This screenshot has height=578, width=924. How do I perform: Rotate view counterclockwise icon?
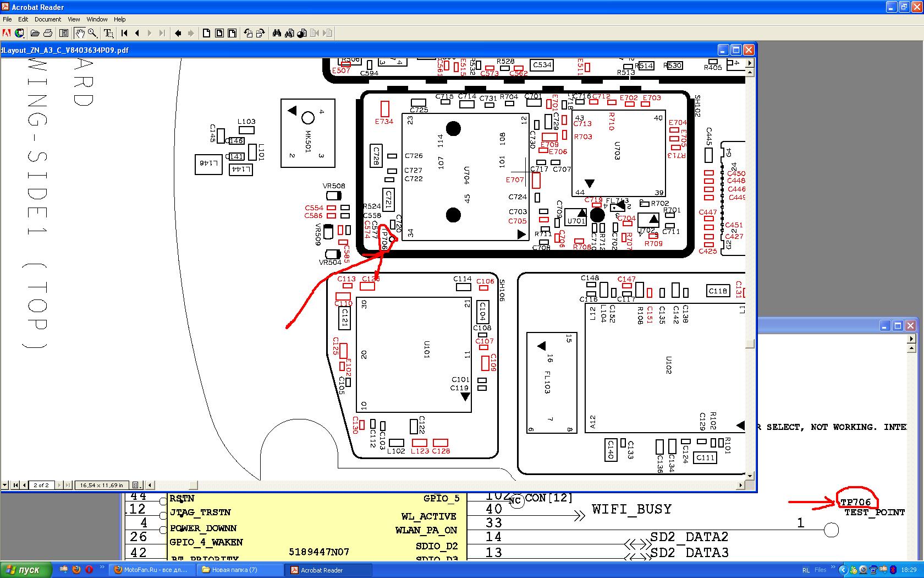[248, 33]
